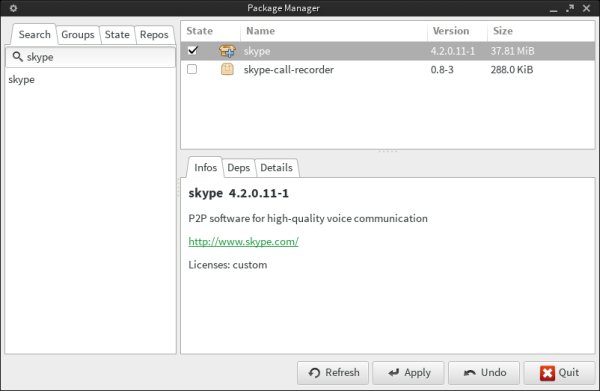Screen dimensions: 600x391
Task: Click the skype package install-state icon
Action: [227, 51]
